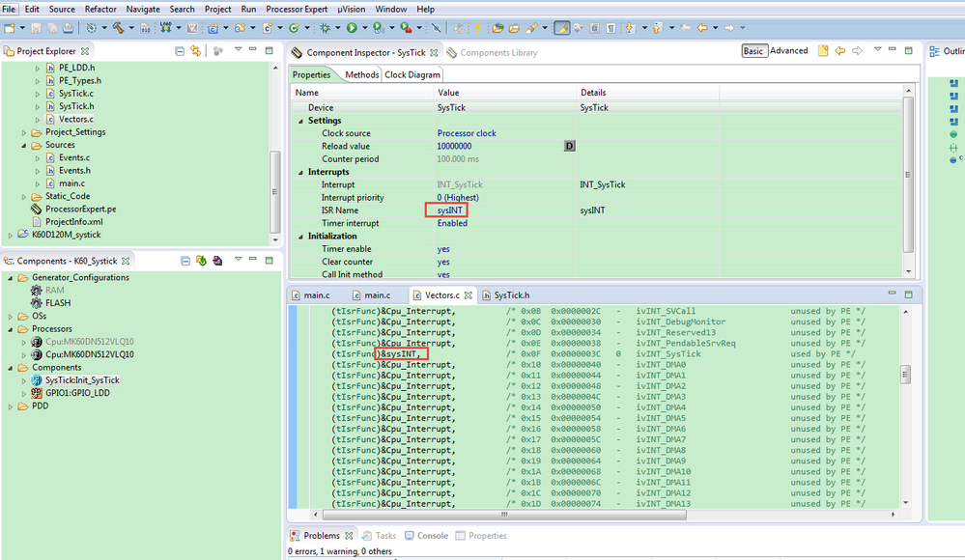Open the Project Explorer view menu triangle
Image resolution: width=965 pixels, height=560 pixels.
tap(238, 50)
